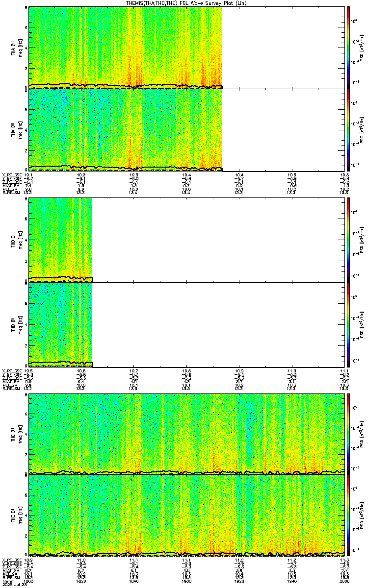Viewport: 368px width, 588px height.
Task: Click the PSD color bar beside THE B-perpendicular
Action: (348, 434)
